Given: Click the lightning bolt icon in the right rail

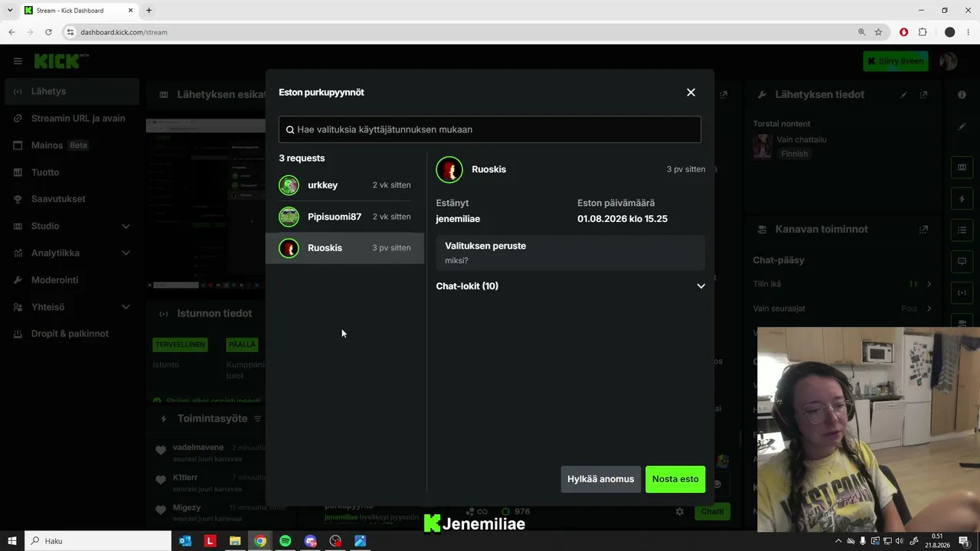Looking at the screenshot, I should pos(962,199).
